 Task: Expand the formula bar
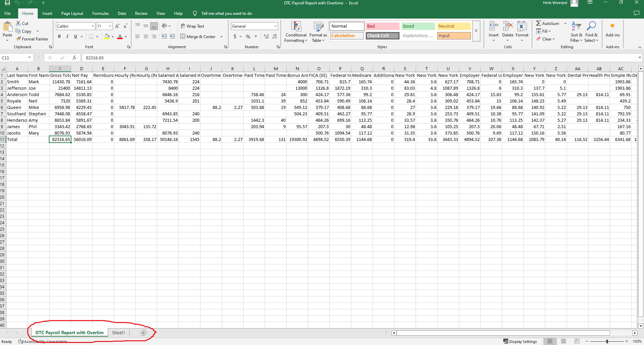click(x=640, y=58)
